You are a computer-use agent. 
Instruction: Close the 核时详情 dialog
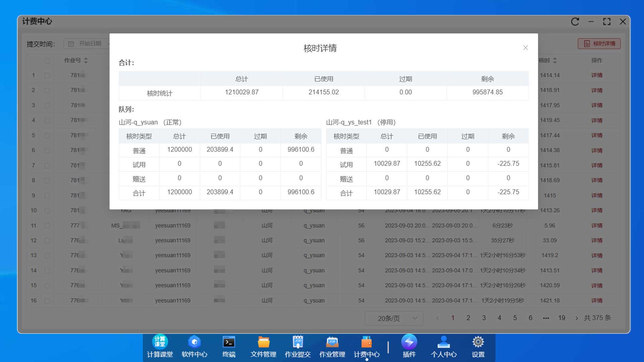click(x=525, y=48)
